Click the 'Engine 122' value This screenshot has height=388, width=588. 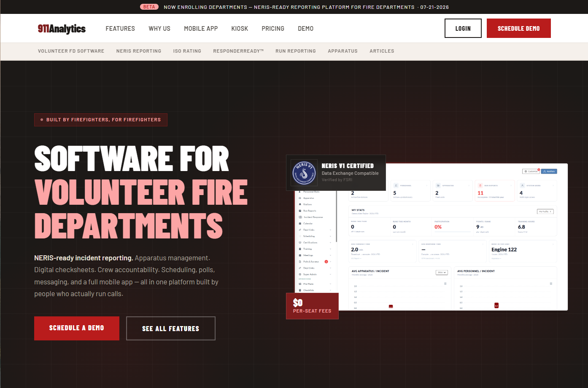[504, 249]
